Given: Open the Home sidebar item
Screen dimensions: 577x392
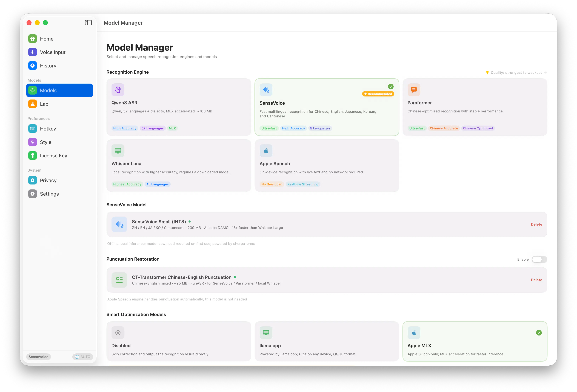Looking at the screenshot, I should tap(60, 39).
